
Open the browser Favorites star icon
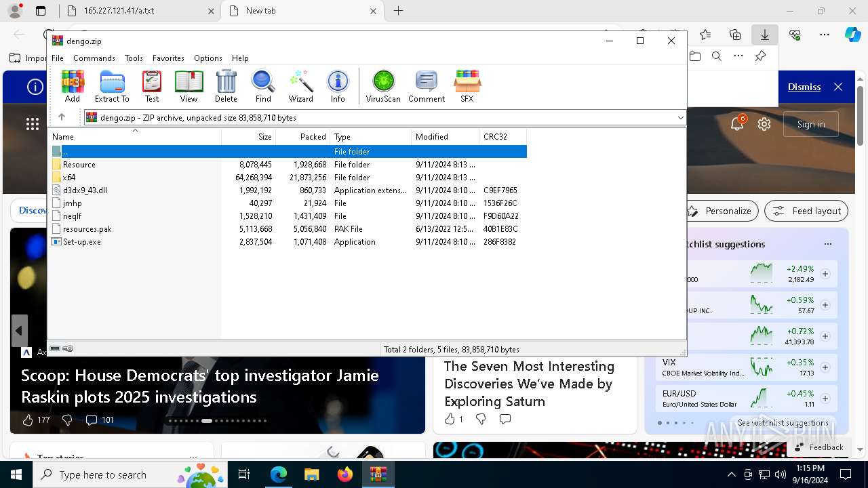click(705, 35)
